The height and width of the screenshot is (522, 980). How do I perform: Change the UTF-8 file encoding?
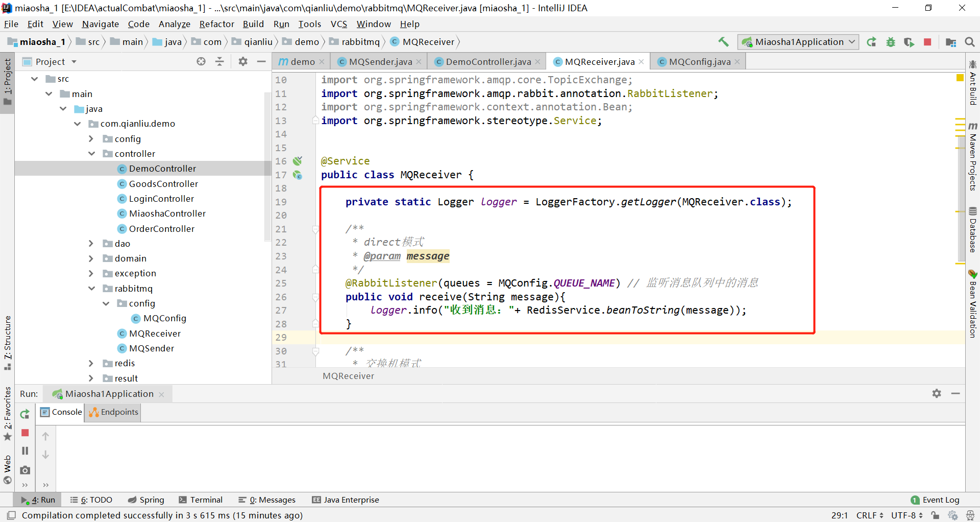[907, 515]
